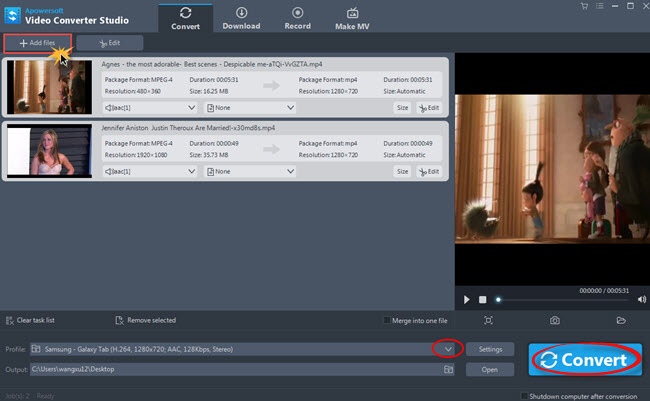Click the Resolution: 1920×1080 text
Viewport: 650px width, 401px height.
coord(136,155)
